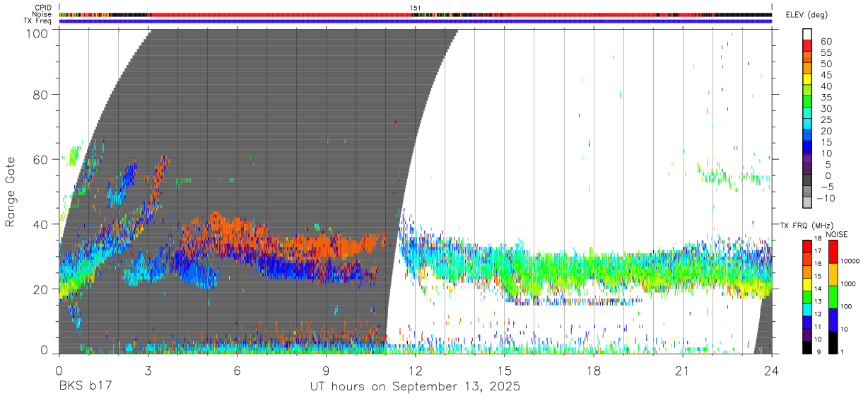The image size is (868, 401).
Task: Click UT hours axis tick "18"
Action: click(594, 371)
